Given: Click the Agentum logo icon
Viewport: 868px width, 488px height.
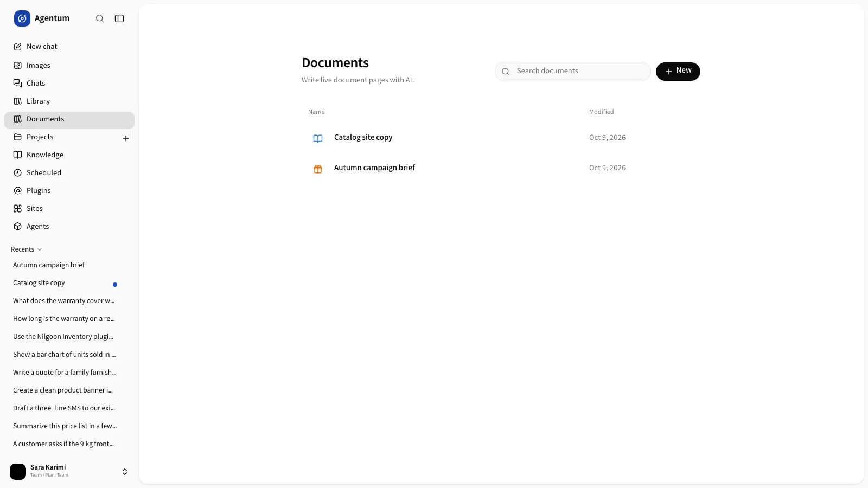Looking at the screenshot, I should [22, 18].
